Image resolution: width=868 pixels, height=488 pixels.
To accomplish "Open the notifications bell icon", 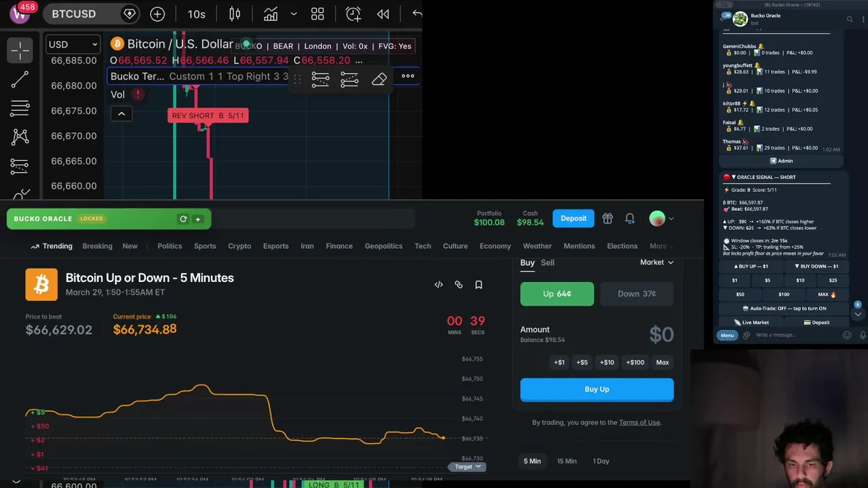I will click(x=630, y=218).
